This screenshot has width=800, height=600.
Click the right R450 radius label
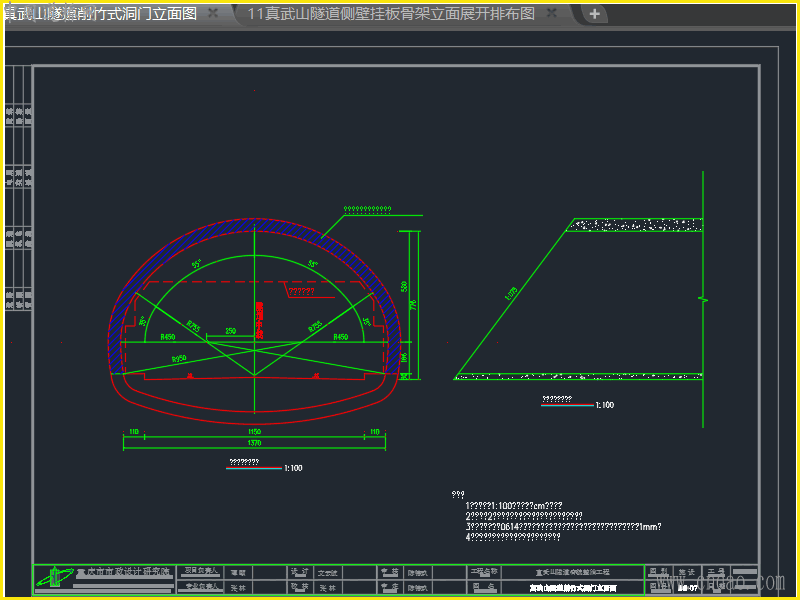click(x=341, y=337)
